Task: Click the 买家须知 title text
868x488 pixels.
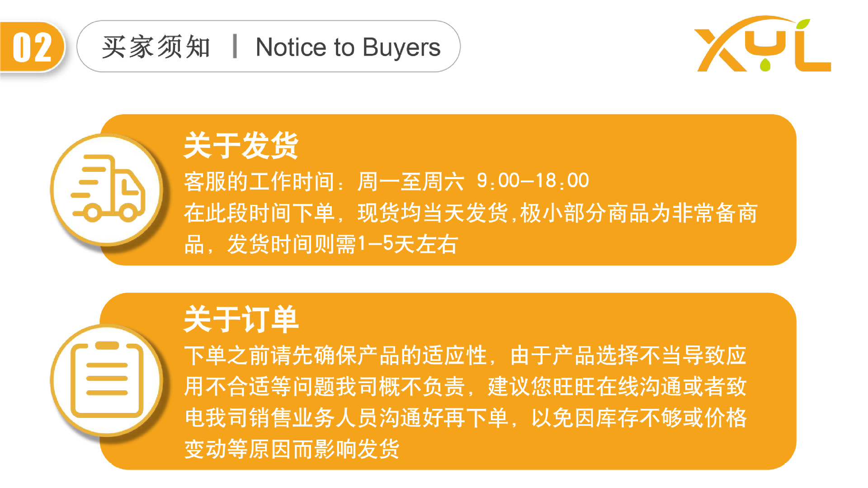Action: [x=156, y=47]
